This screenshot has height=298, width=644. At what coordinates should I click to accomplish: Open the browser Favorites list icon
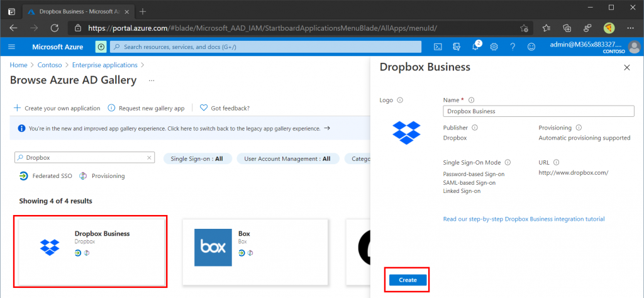pyautogui.click(x=547, y=28)
